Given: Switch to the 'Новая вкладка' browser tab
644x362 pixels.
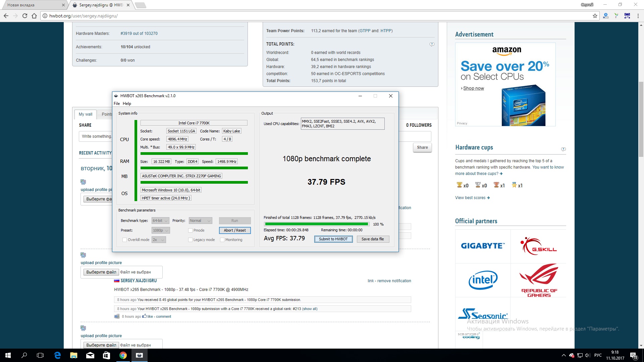Looking at the screenshot, I should [34, 5].
